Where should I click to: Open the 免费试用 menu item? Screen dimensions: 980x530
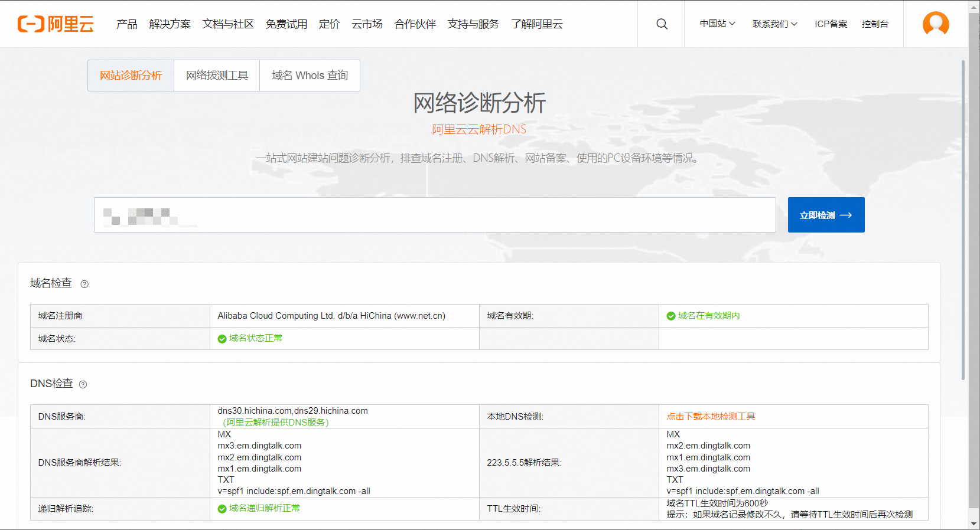(x=286, y=24)
